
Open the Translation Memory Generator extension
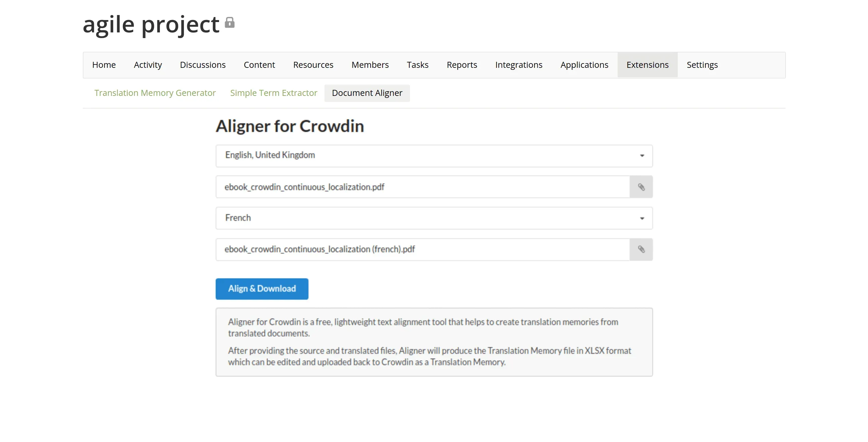pyautogui.click(x=155, y=93)
